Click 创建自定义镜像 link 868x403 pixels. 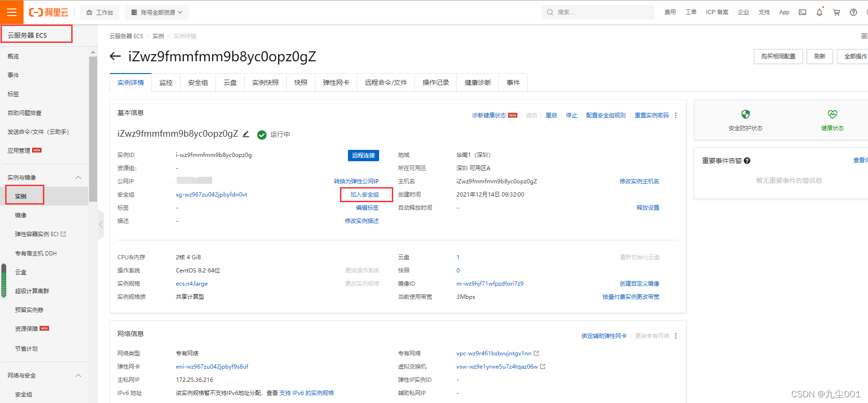(x=639, y=284)
